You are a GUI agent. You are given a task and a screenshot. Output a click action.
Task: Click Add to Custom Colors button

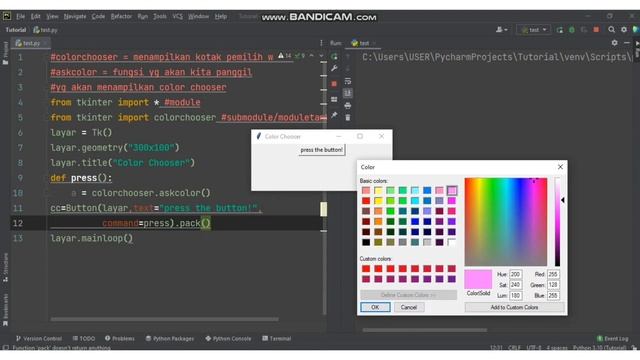(x=514, y=307)
